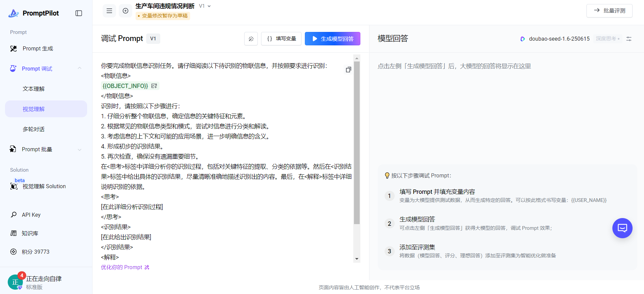Collapse the Prompt 调试 section

(x=79, y=68)
